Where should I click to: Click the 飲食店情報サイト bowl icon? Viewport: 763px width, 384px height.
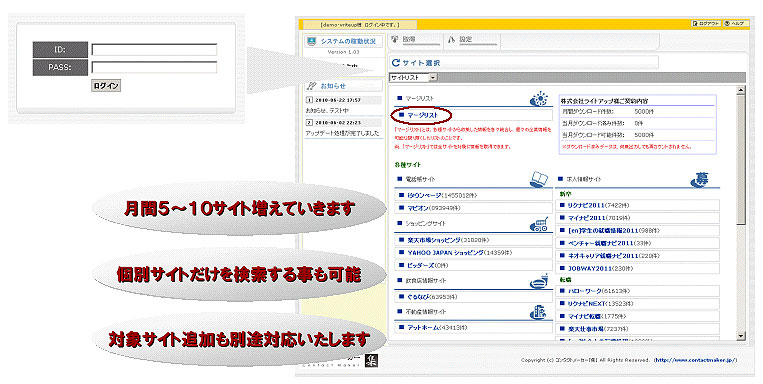[539, 281]
